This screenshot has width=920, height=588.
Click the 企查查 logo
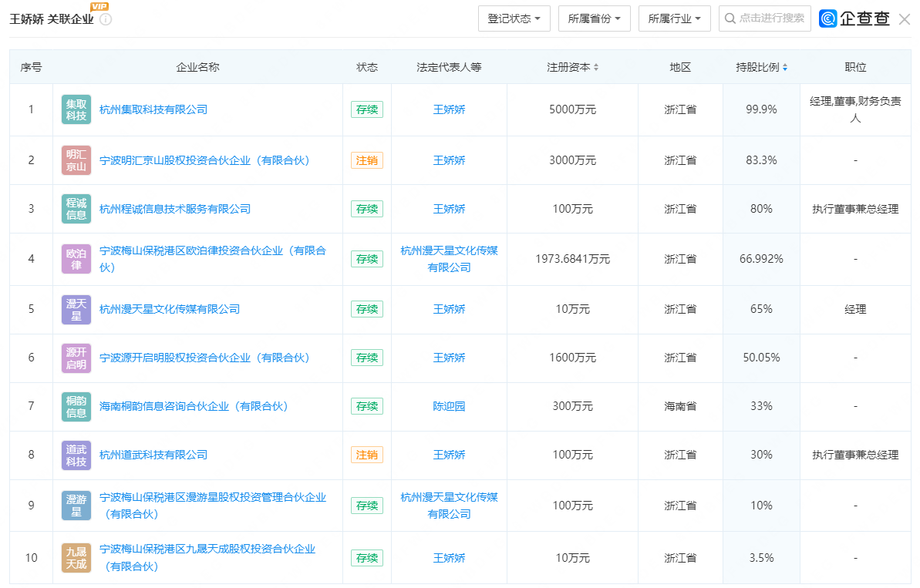click(854, 18)
